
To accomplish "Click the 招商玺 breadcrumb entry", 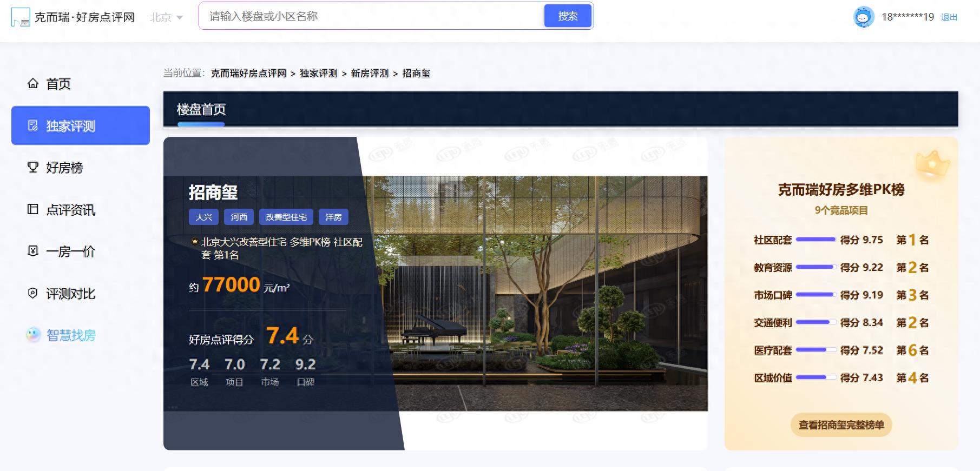I will [416, 74].
